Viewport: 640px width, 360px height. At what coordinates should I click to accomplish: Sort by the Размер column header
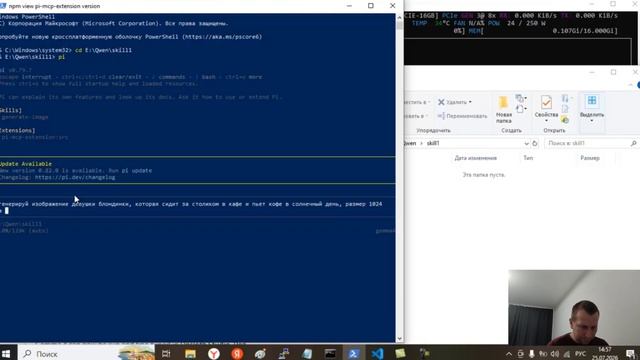click(x=590, y=158)
